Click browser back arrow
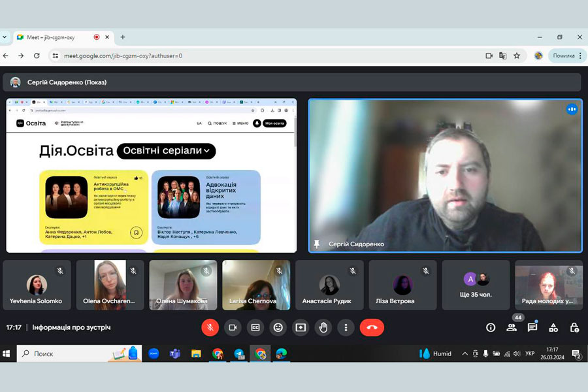588x392 pixels. click(6, 56)
